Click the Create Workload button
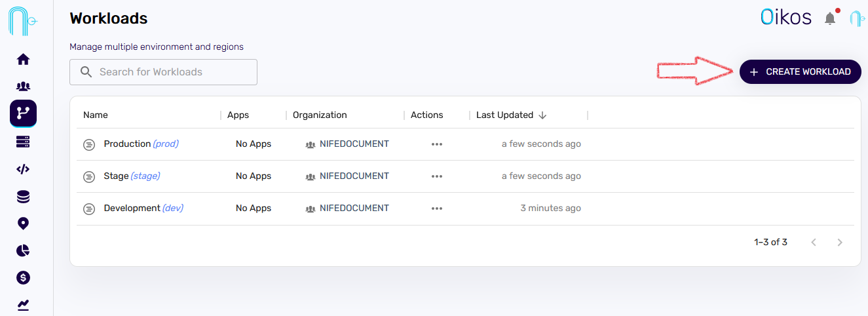This screenshot has width=868, height=316. 801,71
